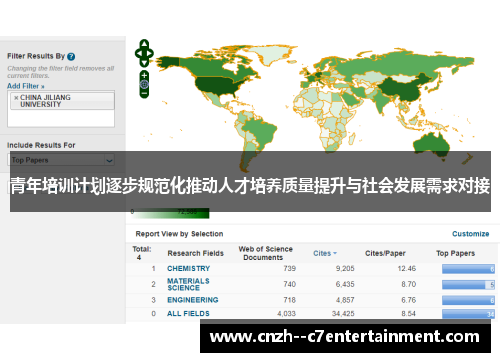The height and width of the screenshot is (362, 500).
Task: Sort by the Cites column header
Action: click(325, 253)
